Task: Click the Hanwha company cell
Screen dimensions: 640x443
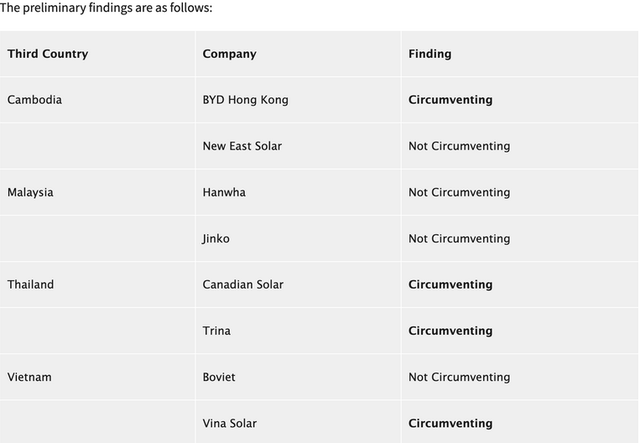Action: click(x=223, y=192)
